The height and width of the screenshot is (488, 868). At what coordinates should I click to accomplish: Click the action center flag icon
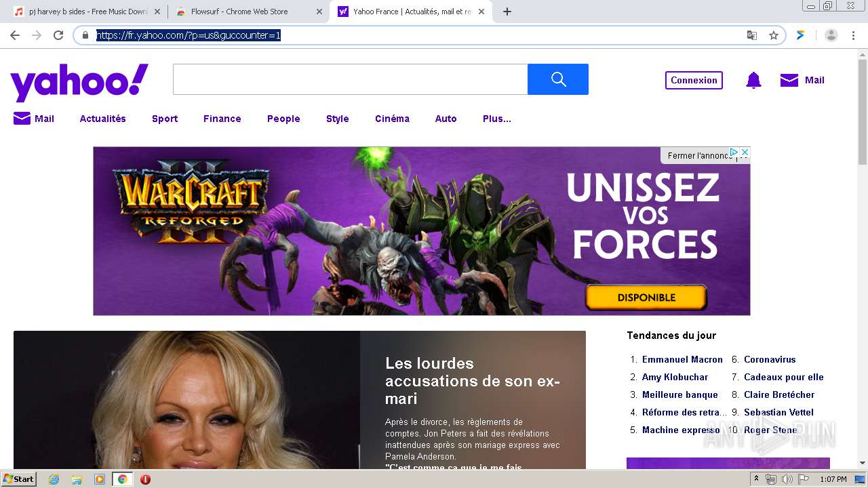point(804,479)
